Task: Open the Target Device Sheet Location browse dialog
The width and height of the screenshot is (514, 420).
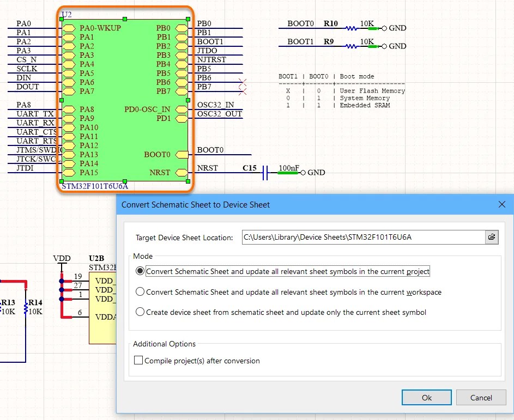Action: pyautogui.click(x=492, y=237)
